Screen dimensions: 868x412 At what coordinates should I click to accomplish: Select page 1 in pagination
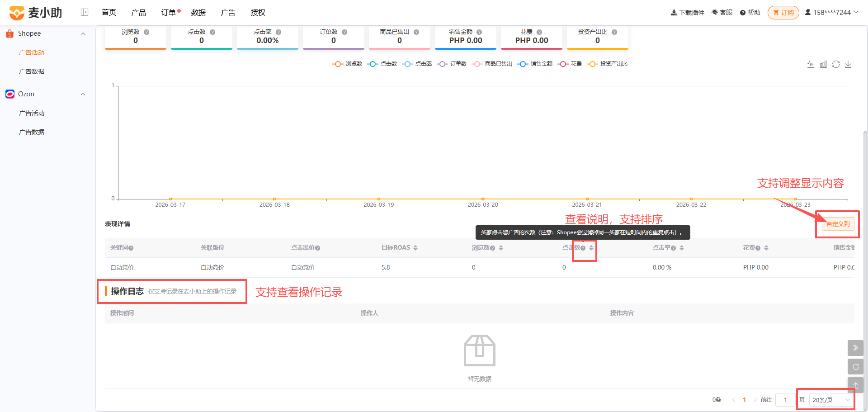744,400
